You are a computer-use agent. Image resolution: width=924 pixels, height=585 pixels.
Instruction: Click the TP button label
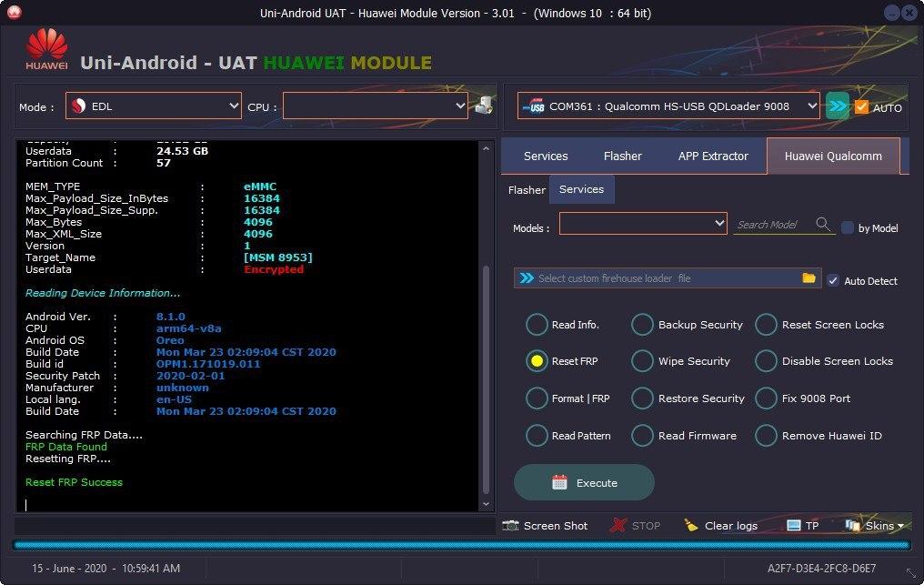(x=812, y=526)
